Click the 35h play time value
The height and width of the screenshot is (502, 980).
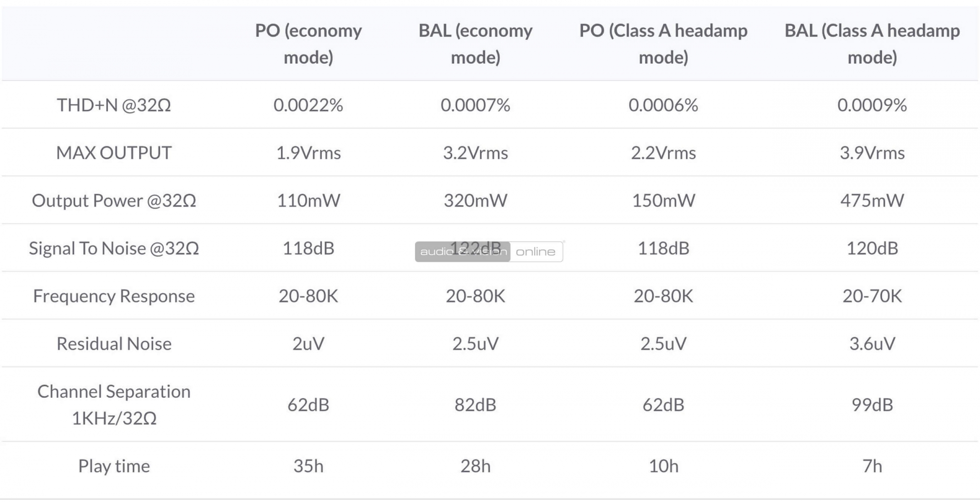(x=308, y=466)
